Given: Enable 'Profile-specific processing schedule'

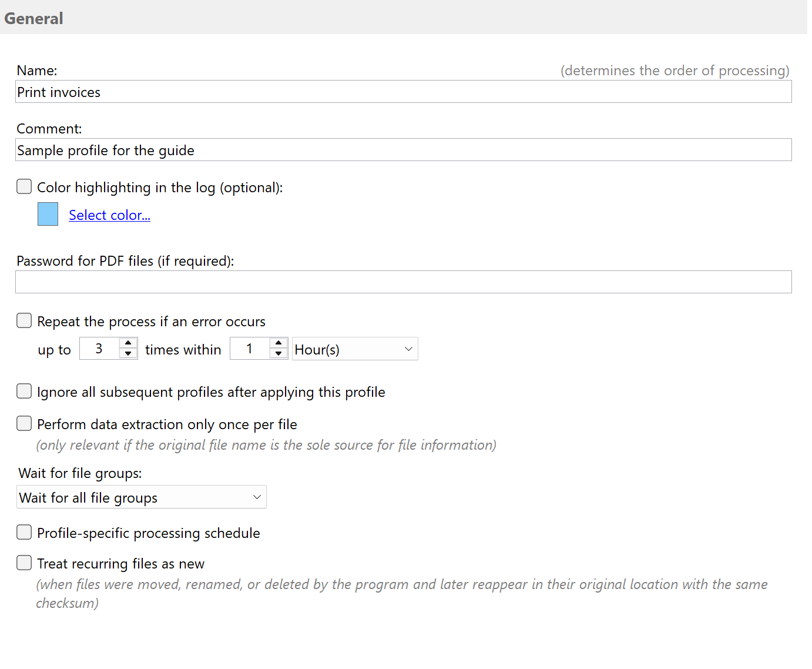Looking at the screenshot, I should tap(24, 532).
